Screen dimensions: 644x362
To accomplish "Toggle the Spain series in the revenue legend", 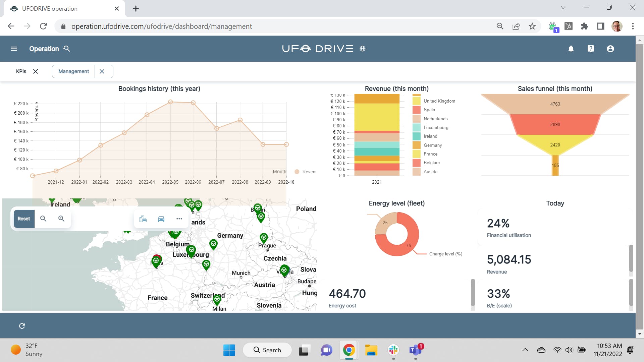I will tap(429, 110).
